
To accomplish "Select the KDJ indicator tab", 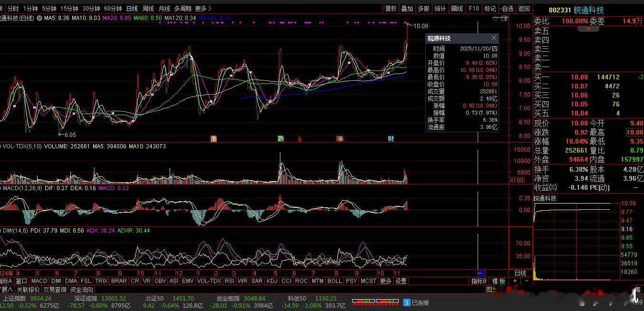I will pyautogui.click(x=272, y=281).
